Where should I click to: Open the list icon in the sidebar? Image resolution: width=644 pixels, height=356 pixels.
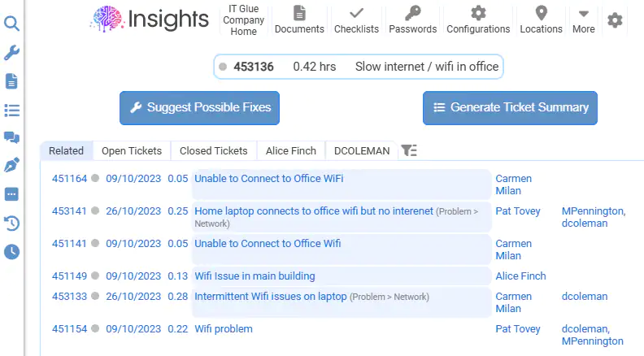pyautogui.click(x=11, y=110)
